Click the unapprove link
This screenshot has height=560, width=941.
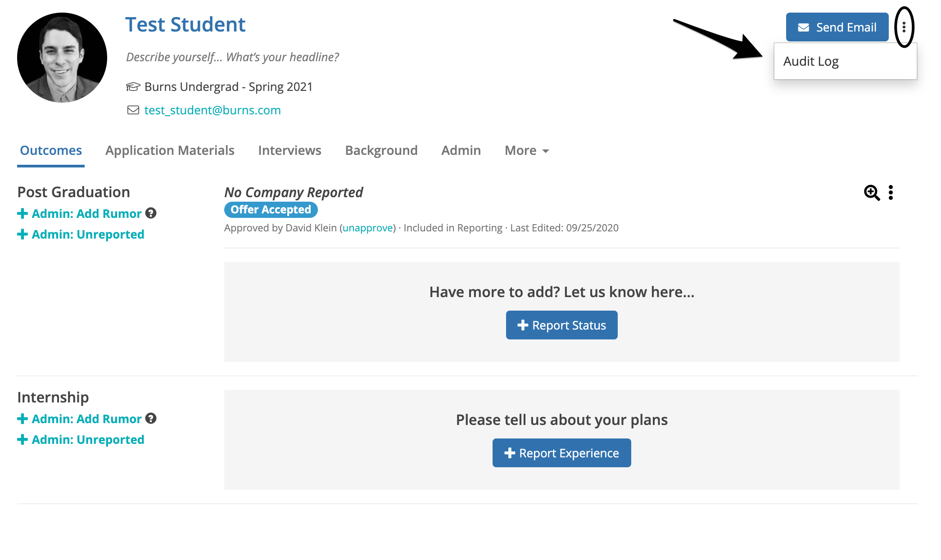coord(368,228)
